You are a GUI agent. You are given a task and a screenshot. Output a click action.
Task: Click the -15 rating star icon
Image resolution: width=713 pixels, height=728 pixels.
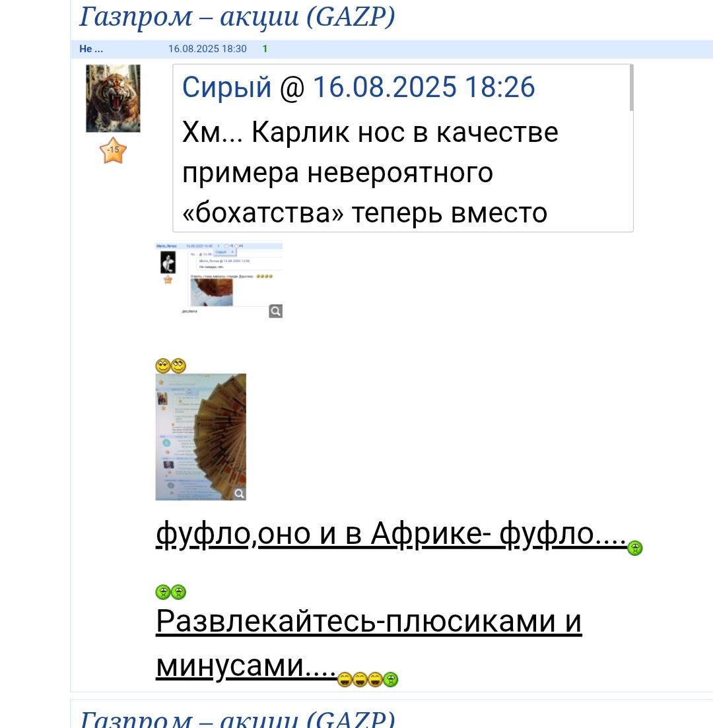[x=113, y=150]
